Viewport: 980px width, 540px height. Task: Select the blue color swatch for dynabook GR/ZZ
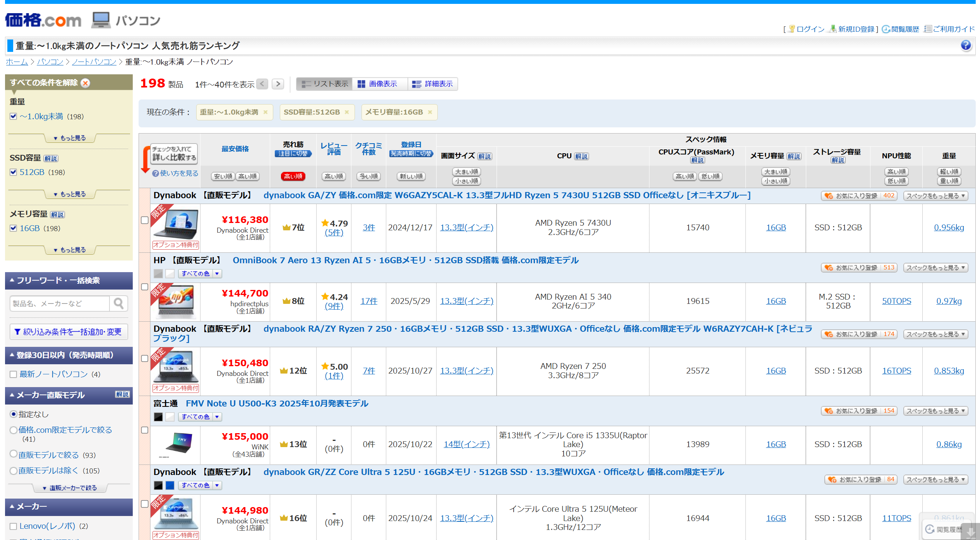(x=170, y=485)
